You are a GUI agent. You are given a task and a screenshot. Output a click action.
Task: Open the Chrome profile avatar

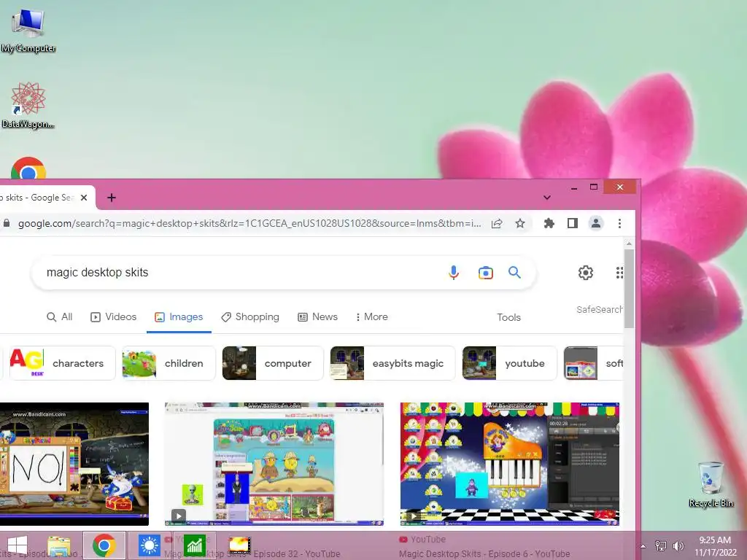[595, 223]
